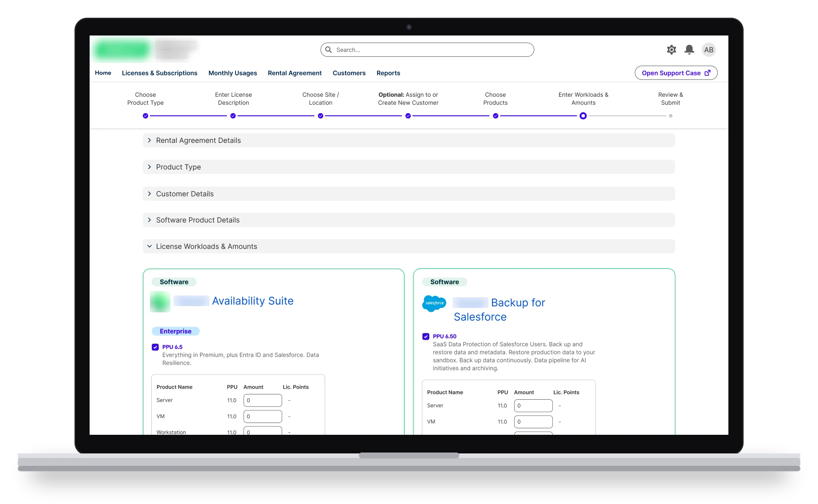
Task: Expand the Product Type section
Action: coord(409,167)
